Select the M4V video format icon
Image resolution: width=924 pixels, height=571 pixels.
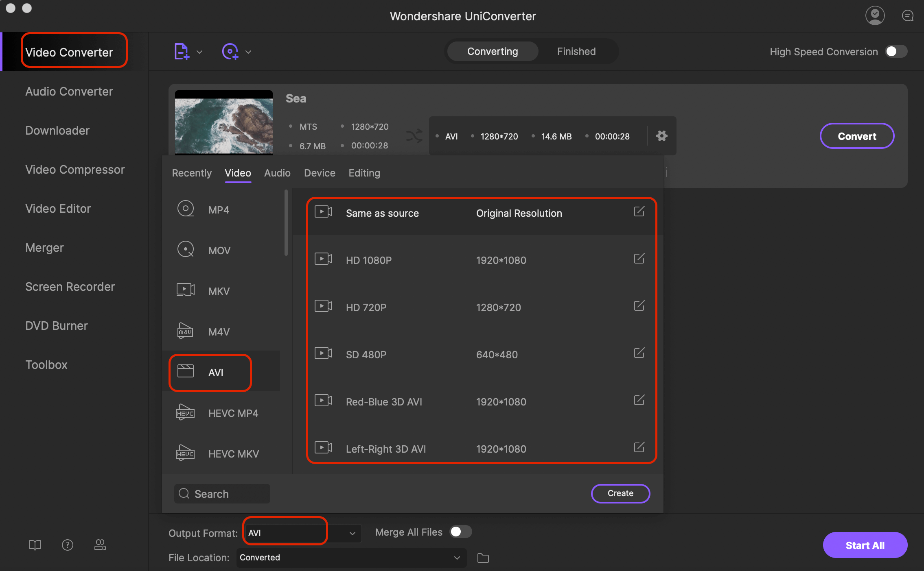coord(185,330)
